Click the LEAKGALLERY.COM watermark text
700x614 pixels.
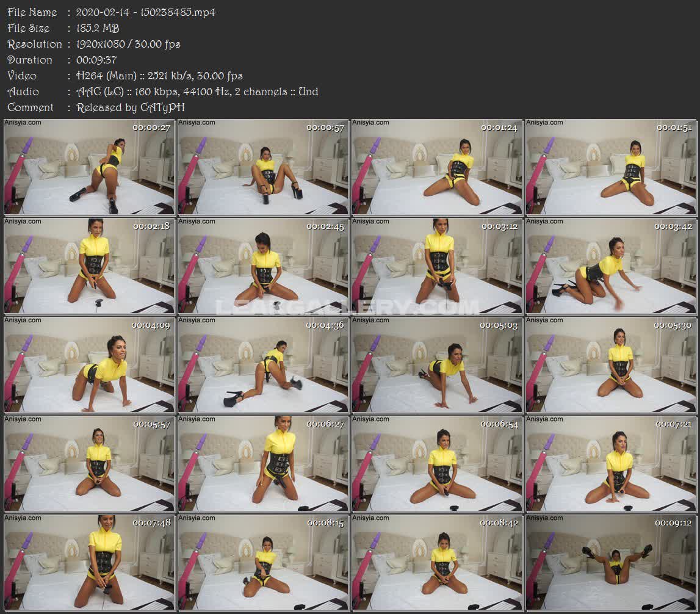(348, 307)
